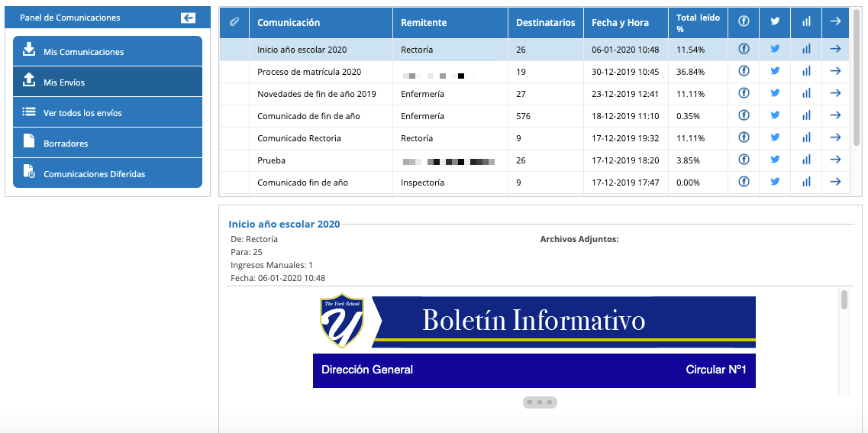Share Comunicado Rectoria on Facebook
Image resolution: width=868 pixels, height=433 pixels.
click(x=744, y=137)
